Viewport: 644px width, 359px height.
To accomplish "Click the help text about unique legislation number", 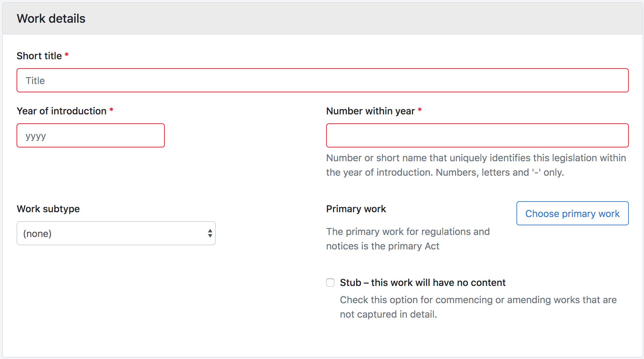I will [x=476, y=165].
